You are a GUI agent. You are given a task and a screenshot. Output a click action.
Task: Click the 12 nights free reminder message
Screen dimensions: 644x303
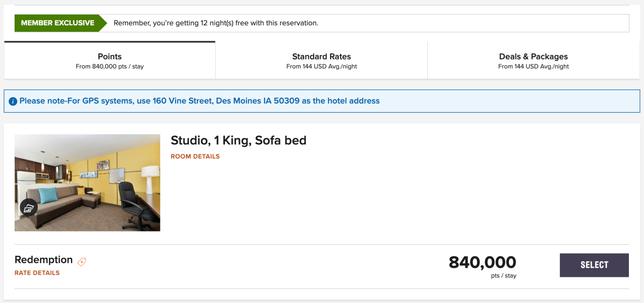[x=216, y=23]
